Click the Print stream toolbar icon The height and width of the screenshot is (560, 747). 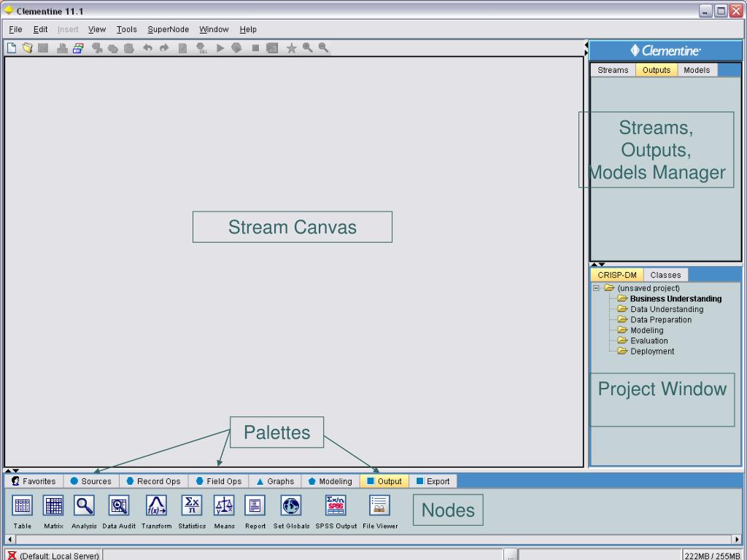coord(62,47)
